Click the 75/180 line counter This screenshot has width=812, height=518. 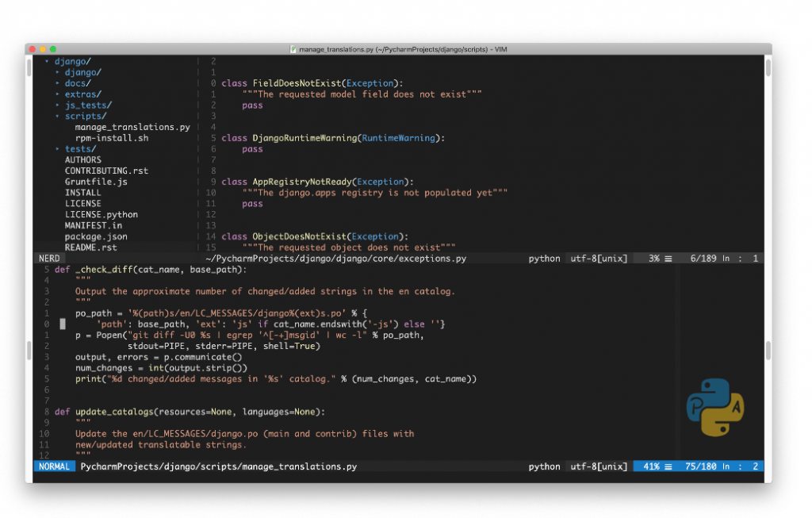click(701, 466)
